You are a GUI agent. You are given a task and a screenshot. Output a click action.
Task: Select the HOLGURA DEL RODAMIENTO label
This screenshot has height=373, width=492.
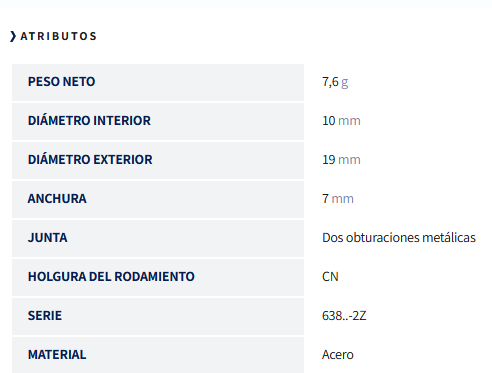[111, 277]
